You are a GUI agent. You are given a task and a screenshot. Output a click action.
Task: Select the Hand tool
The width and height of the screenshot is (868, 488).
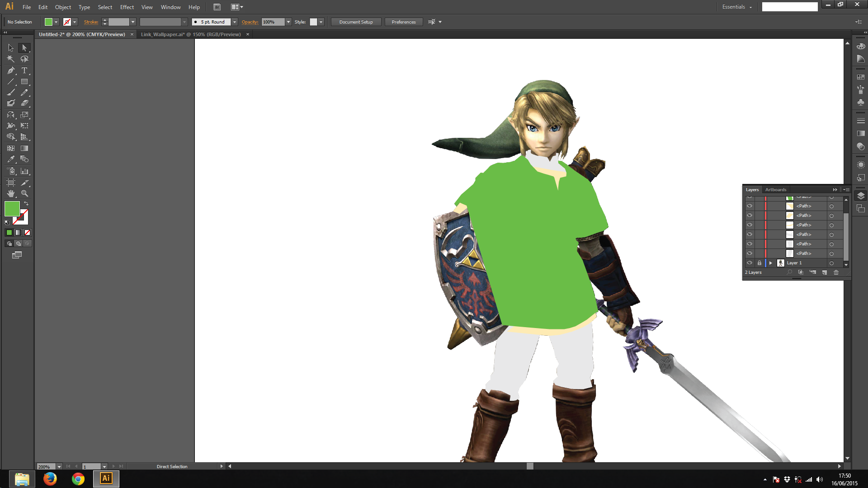[11, 193]
